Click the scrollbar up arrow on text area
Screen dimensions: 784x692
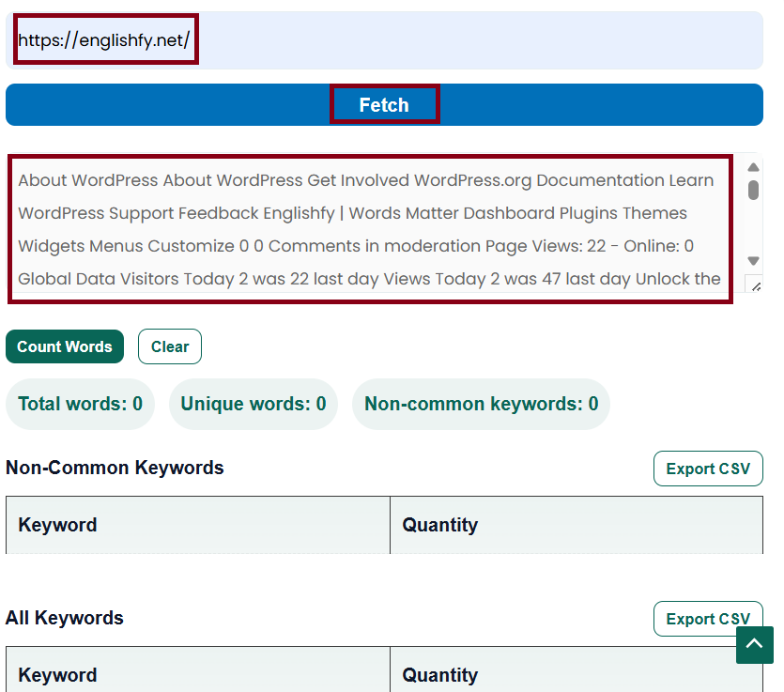click(752, 165)
